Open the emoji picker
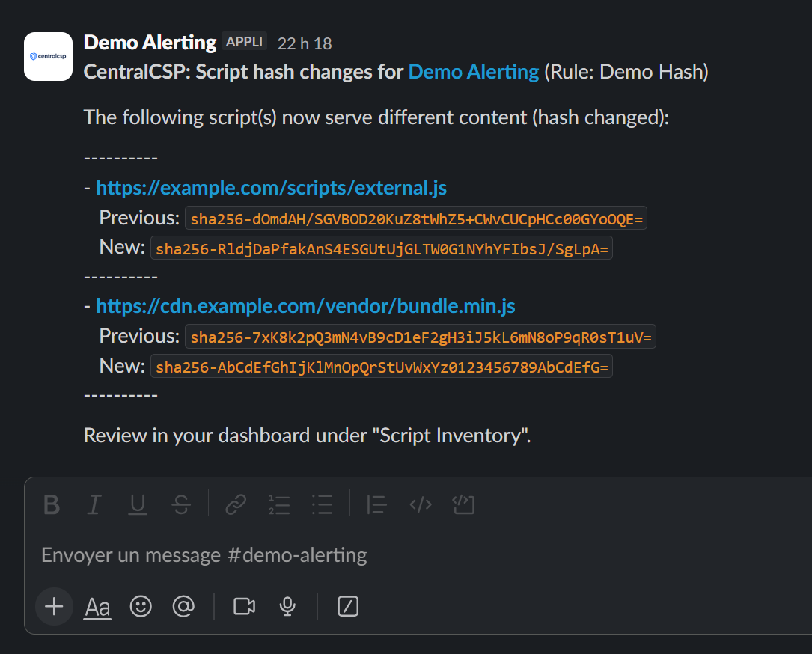This screenshot has width=812, height=654. (140, 607)
